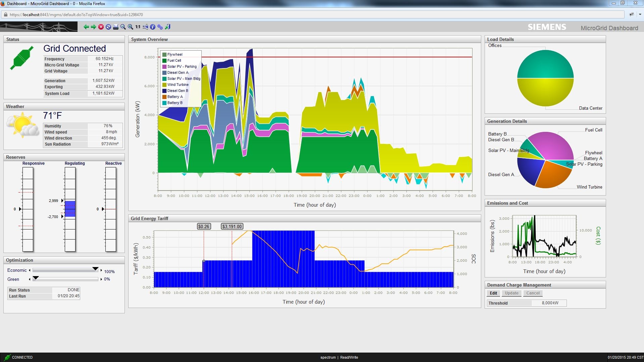Viewport: 644px width, 362px height.
Task: Click the Green slider left decrement arrow
Action: (30, 279)
